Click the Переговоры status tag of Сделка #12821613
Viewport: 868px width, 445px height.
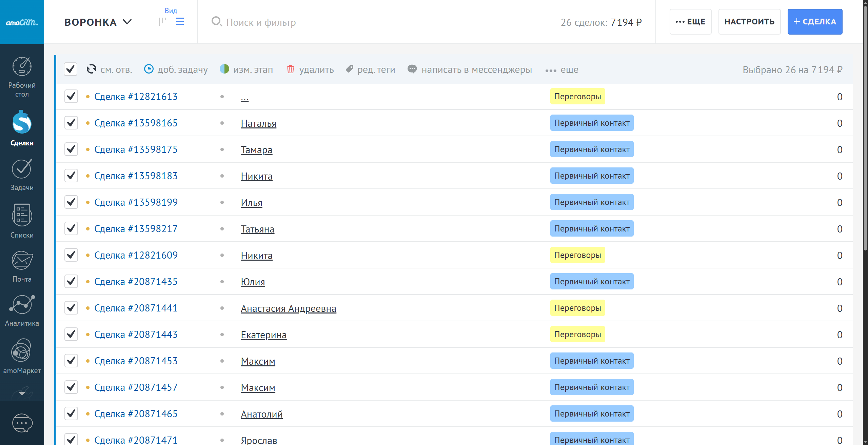click(x=577, y=97)
